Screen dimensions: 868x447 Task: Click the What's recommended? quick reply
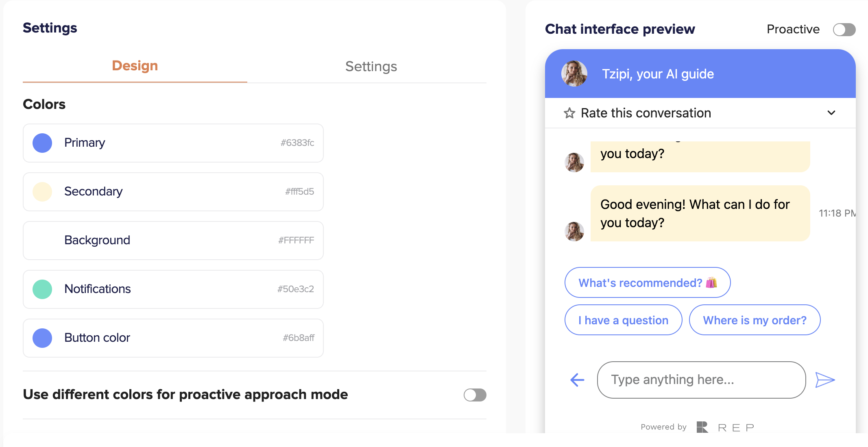point(647,282)
